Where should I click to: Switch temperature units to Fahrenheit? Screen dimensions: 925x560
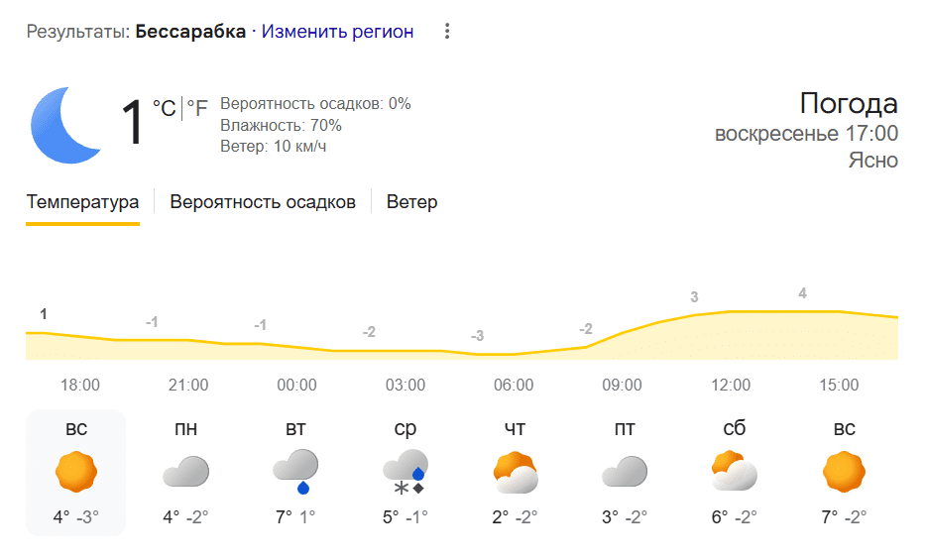pyautogui.click(x=197, y=108)
